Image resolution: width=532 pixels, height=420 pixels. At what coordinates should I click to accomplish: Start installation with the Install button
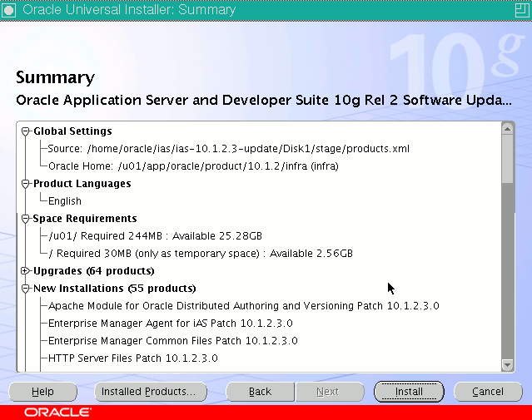point(409,392)
